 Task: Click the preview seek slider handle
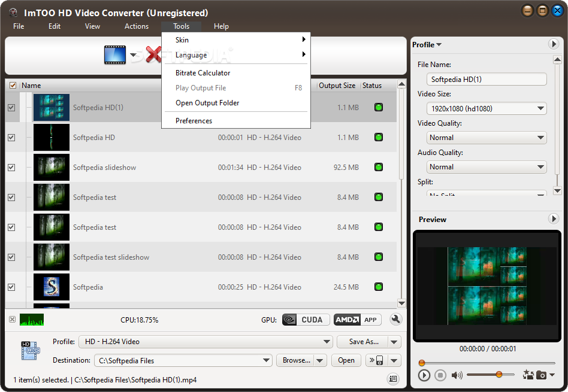[422, 363]
